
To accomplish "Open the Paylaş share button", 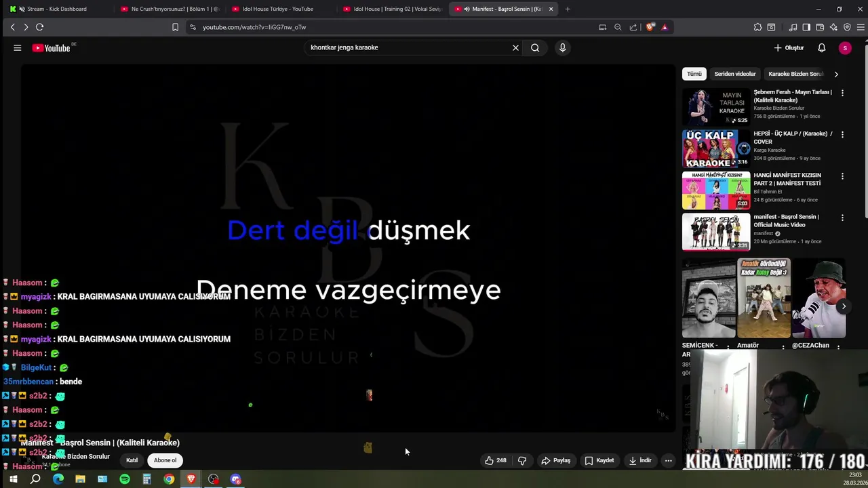I will coord(555,460).
